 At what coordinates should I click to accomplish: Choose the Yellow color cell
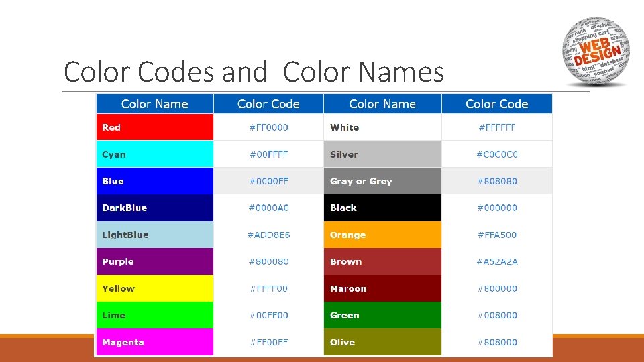point(155,288)
